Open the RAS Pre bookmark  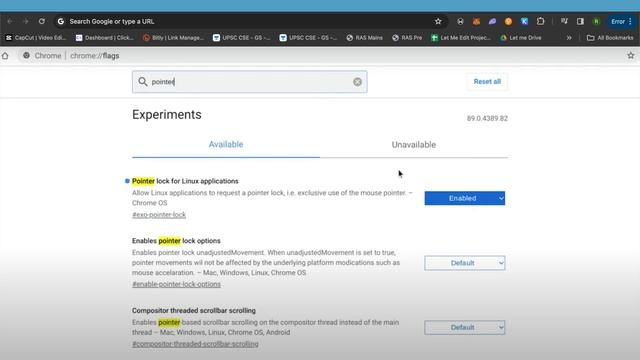tap(407, 38)
